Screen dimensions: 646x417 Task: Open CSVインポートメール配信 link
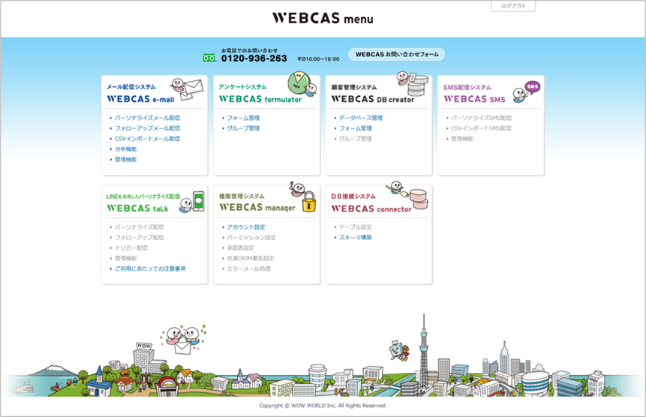pos(147,138)
